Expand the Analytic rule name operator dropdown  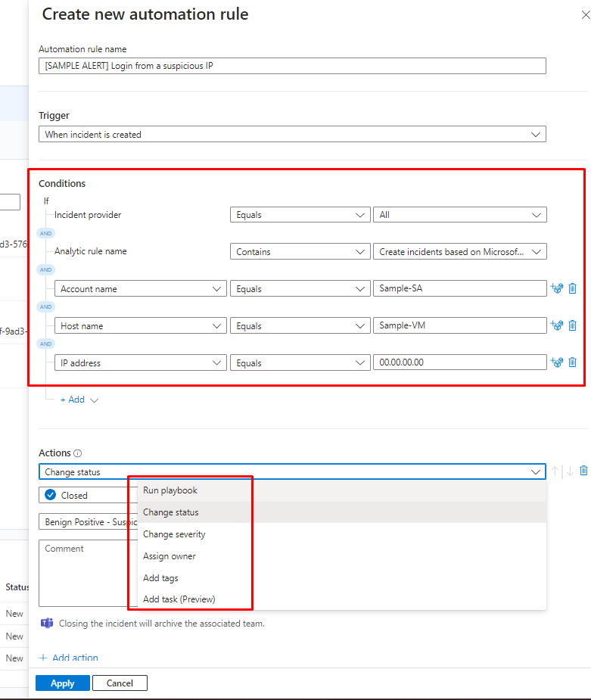pyautogui.click(x=300, y=251)
